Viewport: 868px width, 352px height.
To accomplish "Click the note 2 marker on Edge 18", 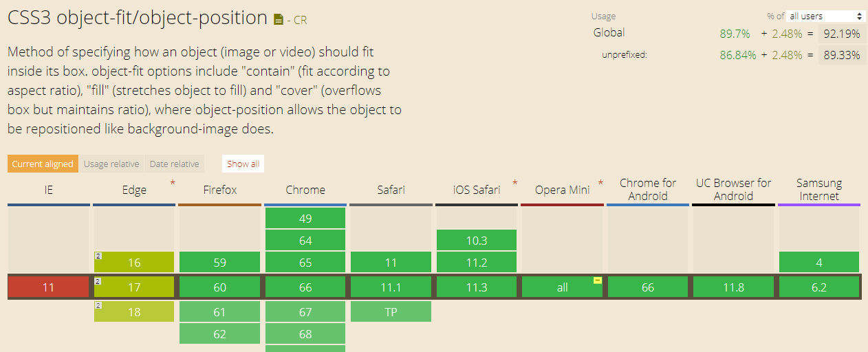I will click(98, 305).
